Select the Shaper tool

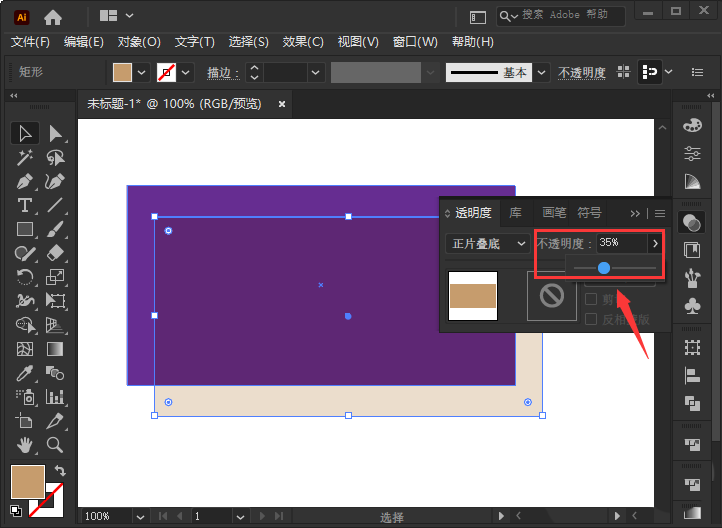[25, 253]
